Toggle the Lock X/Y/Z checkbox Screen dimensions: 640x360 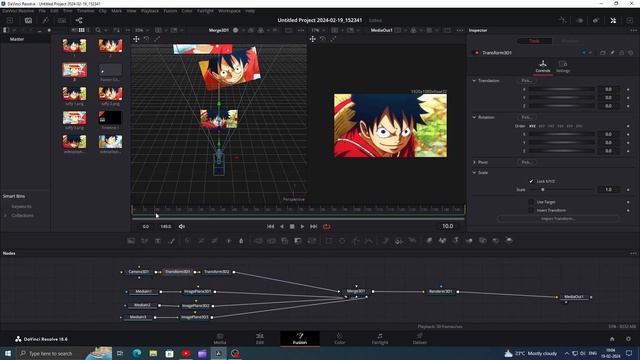(531, 181)
